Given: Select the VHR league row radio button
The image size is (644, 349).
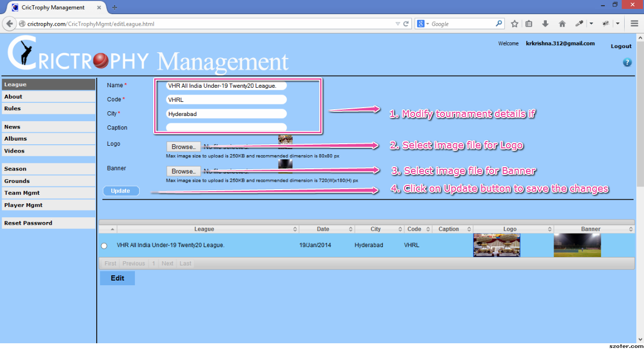Looking at the screenshot, I should [x=104, y=246].
